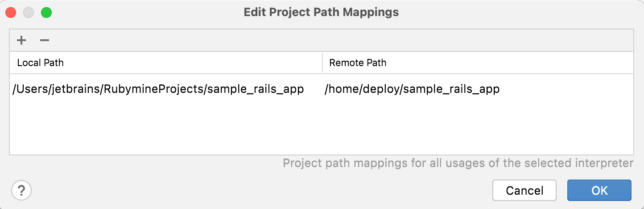Screen dimensions: 644x209
Task: Add a new path mapping with plus icon
Action: 21,41
